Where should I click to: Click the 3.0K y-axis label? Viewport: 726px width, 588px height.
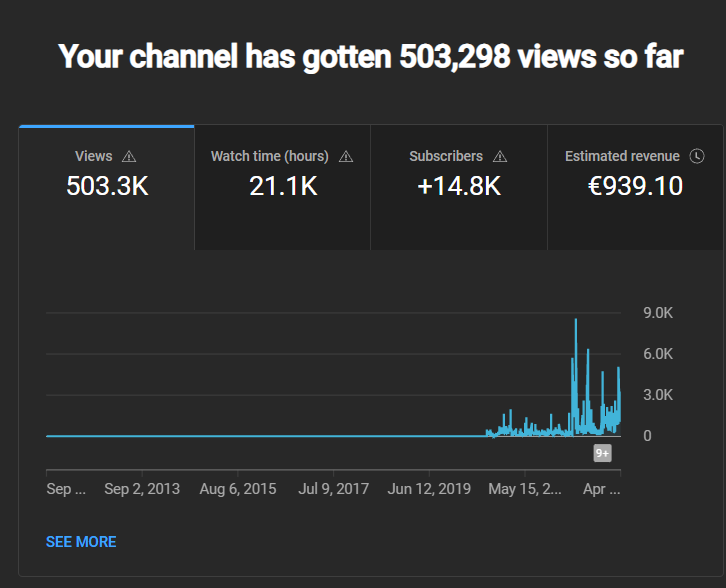pos(658,395)
